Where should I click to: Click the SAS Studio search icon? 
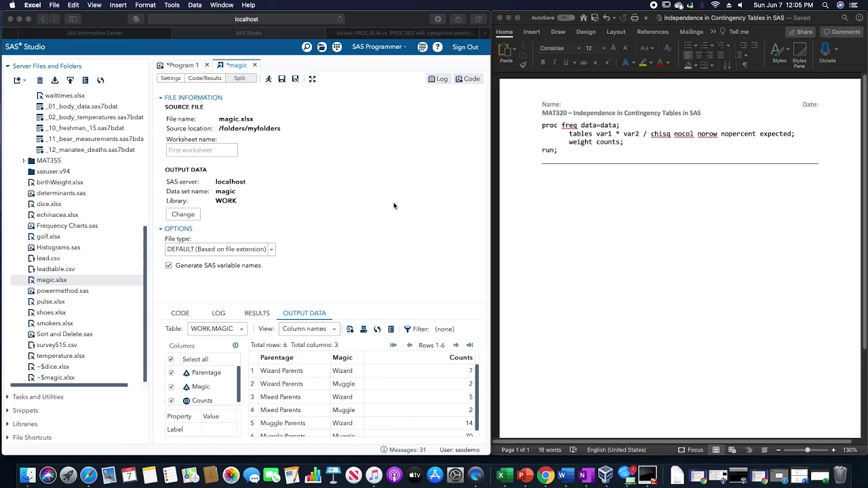click(307, 47)
